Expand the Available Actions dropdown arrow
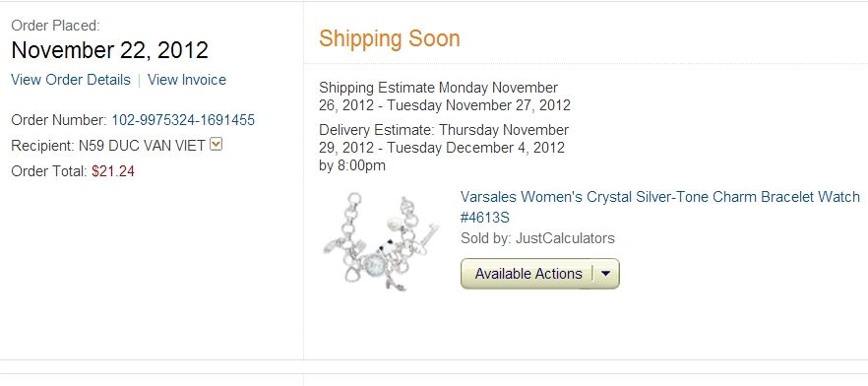Screen dimensions: 868x386 point(605,274)
